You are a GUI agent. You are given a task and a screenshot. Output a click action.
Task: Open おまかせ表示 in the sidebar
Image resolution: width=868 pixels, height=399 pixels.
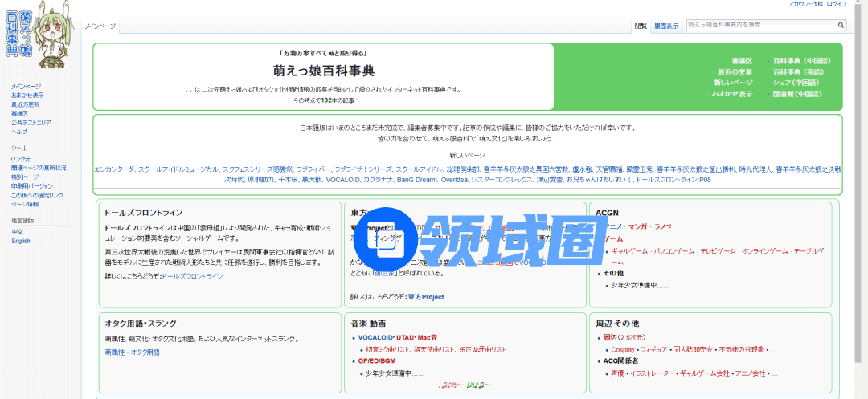click(27, 96)
